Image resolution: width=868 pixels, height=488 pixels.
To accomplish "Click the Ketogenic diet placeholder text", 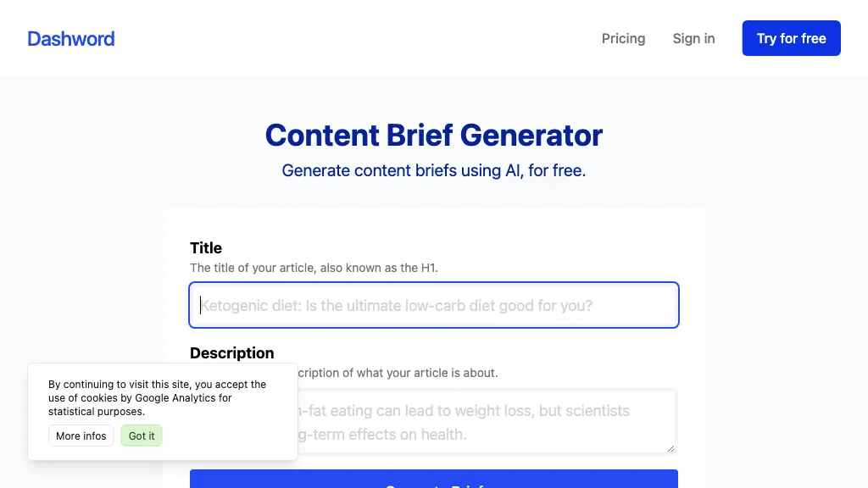I will tap(397, 305).
